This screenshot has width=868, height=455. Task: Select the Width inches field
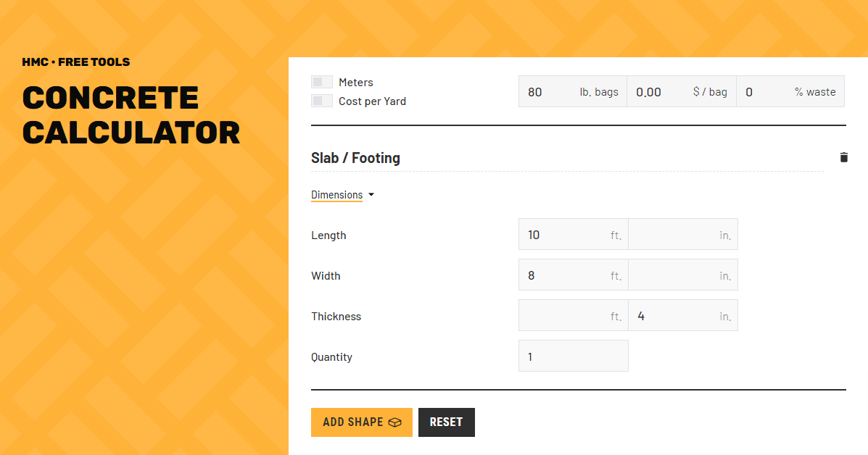(682, 275)
